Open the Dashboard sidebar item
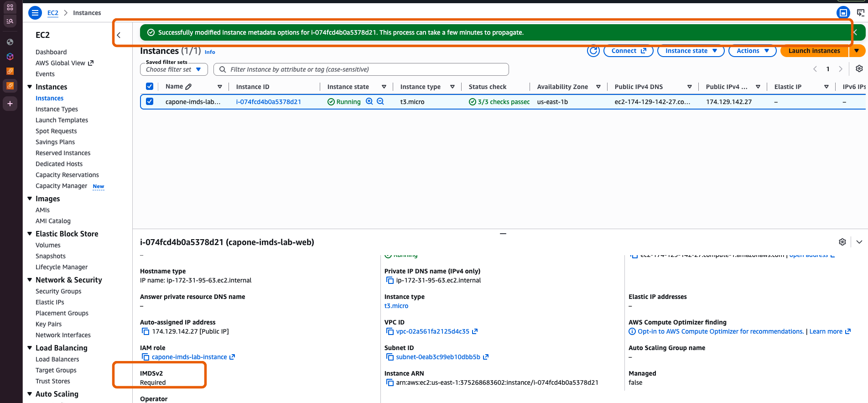Viewport: 868px width, 403px height. tap(51, 52)
